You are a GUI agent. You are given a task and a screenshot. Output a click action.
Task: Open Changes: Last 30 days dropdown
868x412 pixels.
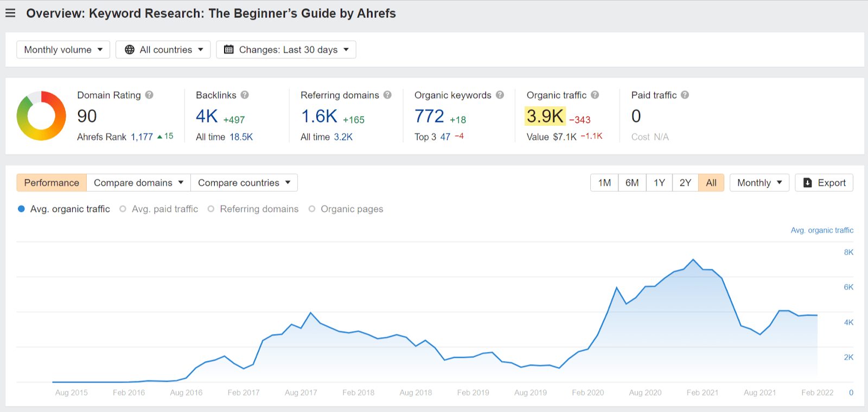(x=286, y=49)
